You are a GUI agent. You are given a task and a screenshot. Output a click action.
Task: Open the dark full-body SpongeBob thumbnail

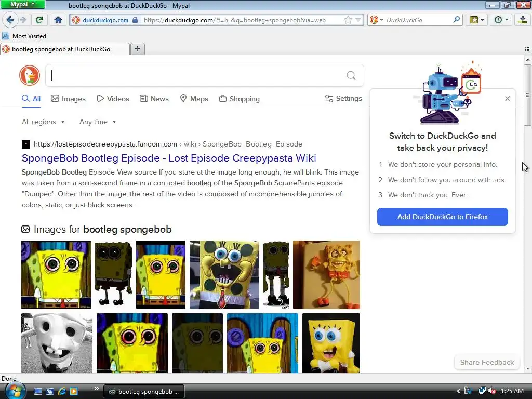click(x=113, y=275)
